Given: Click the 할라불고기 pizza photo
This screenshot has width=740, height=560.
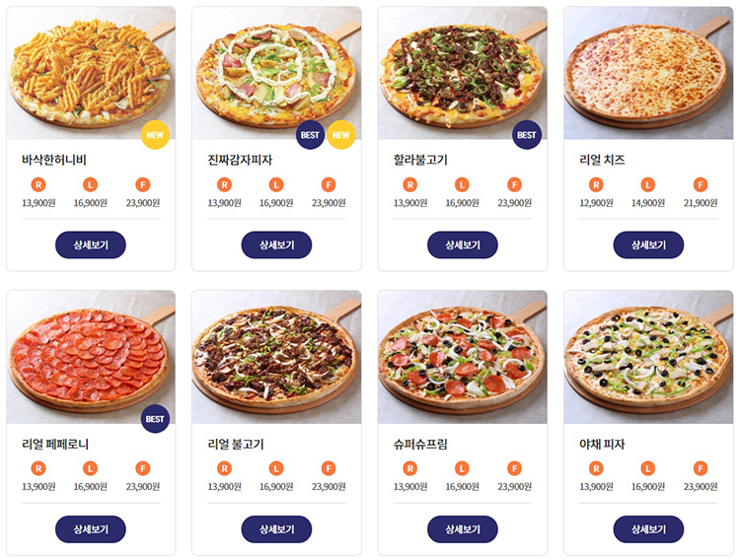Looking at the screenshot, I should [463, 73].
